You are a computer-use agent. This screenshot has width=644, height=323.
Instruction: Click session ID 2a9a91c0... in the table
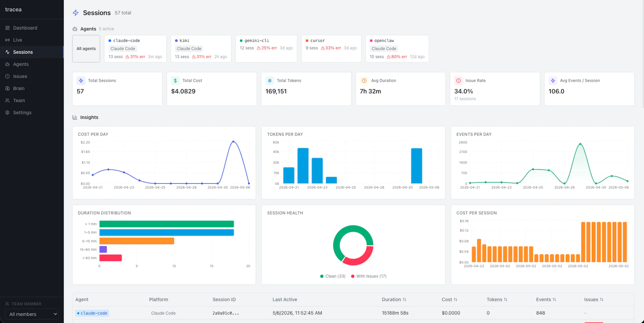[x=226, y=313]
